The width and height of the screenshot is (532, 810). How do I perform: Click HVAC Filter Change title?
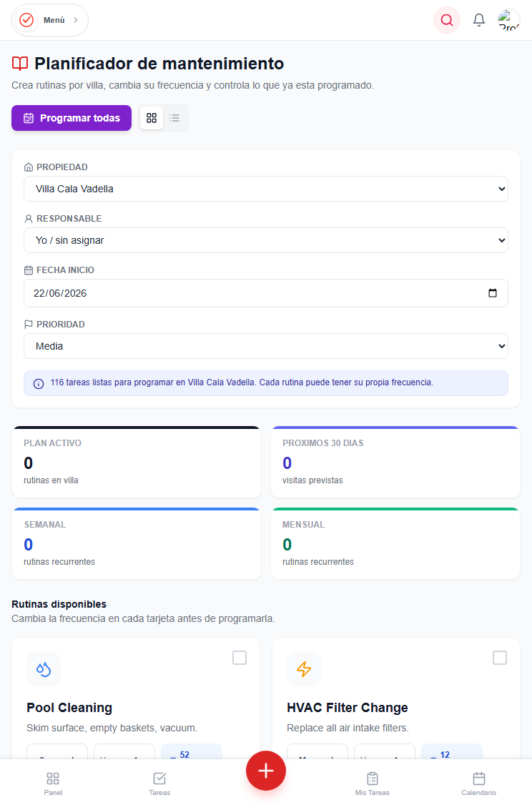click(347, 708)
